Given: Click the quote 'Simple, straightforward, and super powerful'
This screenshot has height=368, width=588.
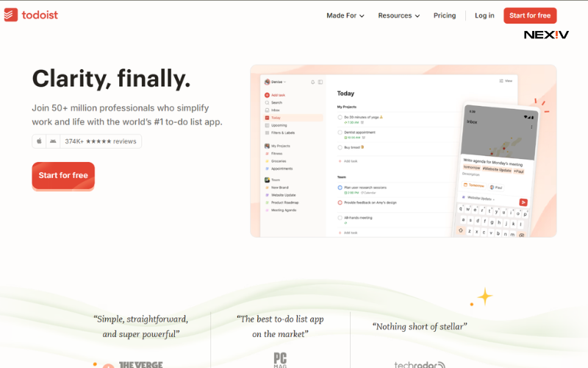Looking at the screenshot, I should point(140,326).
